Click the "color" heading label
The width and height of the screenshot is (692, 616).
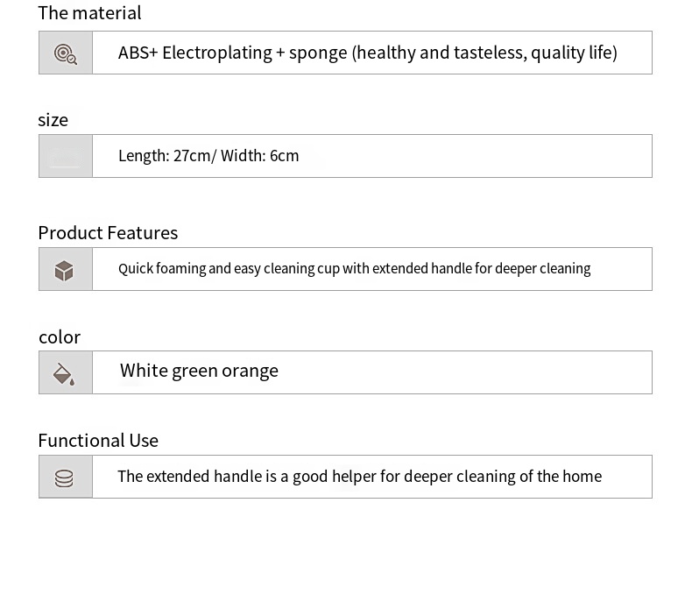click(60, 337)
